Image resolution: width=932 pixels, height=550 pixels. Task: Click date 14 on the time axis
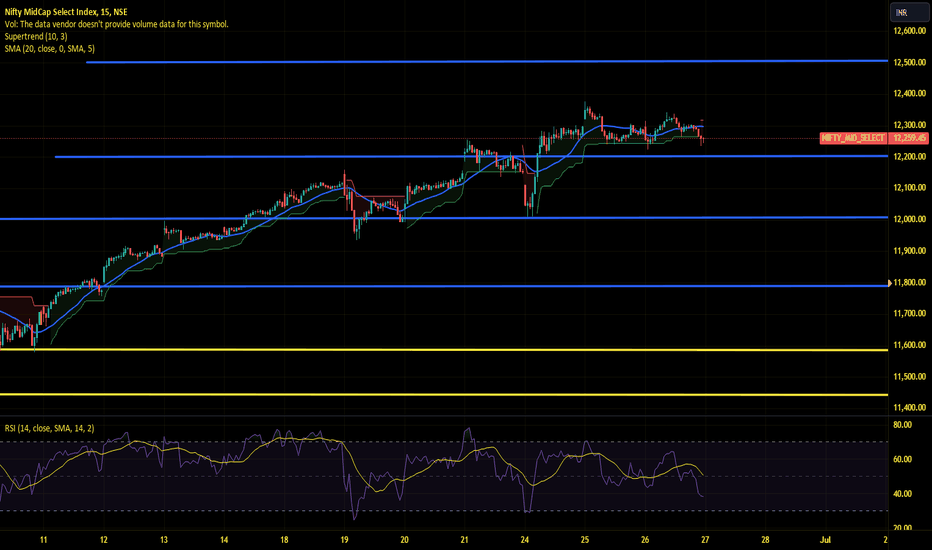click(x=224, y=540)
